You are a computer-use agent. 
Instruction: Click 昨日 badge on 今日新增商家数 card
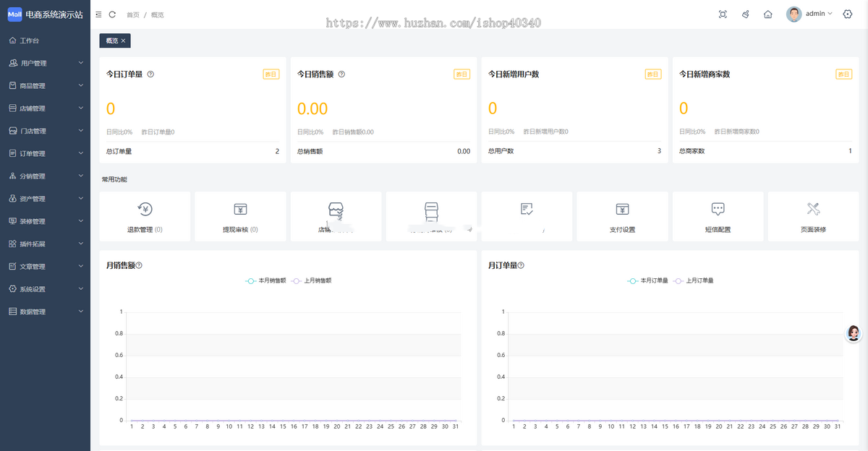point(843,74)
